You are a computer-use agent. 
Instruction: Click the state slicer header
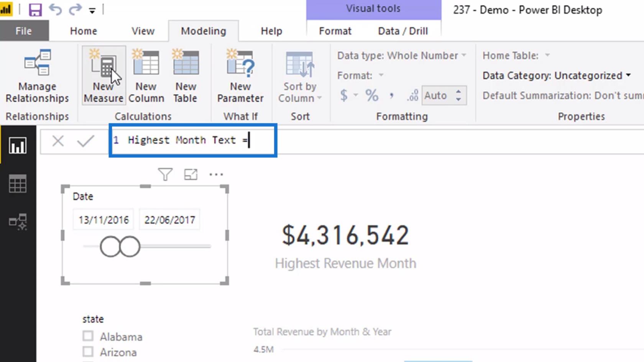pyautogui.click(x=93, y=319)
